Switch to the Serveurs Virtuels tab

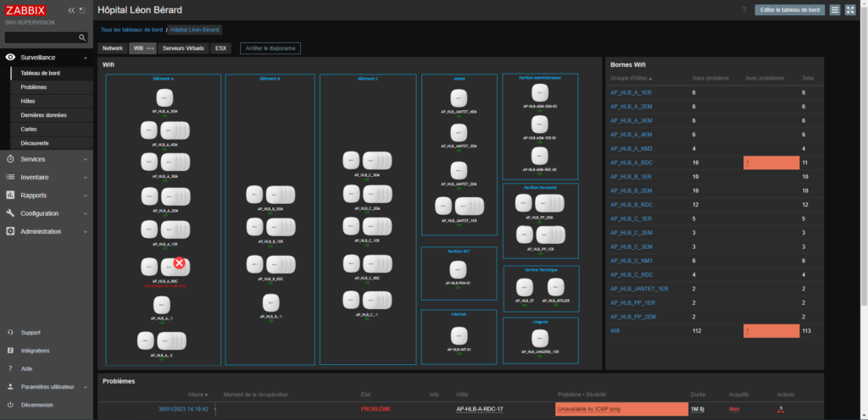click(183, 48)
